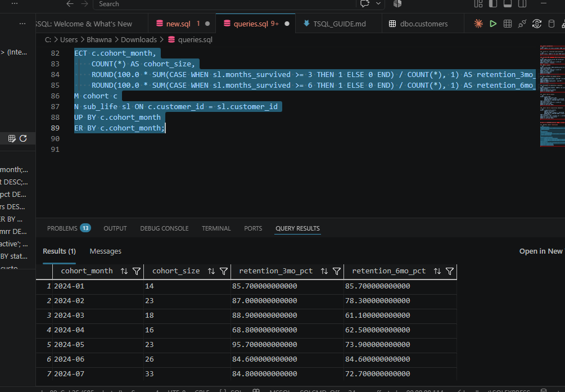Switch to the TSQL_GUIDE.md tab
This screenshot has width=565, height=392.
click(x=340, y=24)
